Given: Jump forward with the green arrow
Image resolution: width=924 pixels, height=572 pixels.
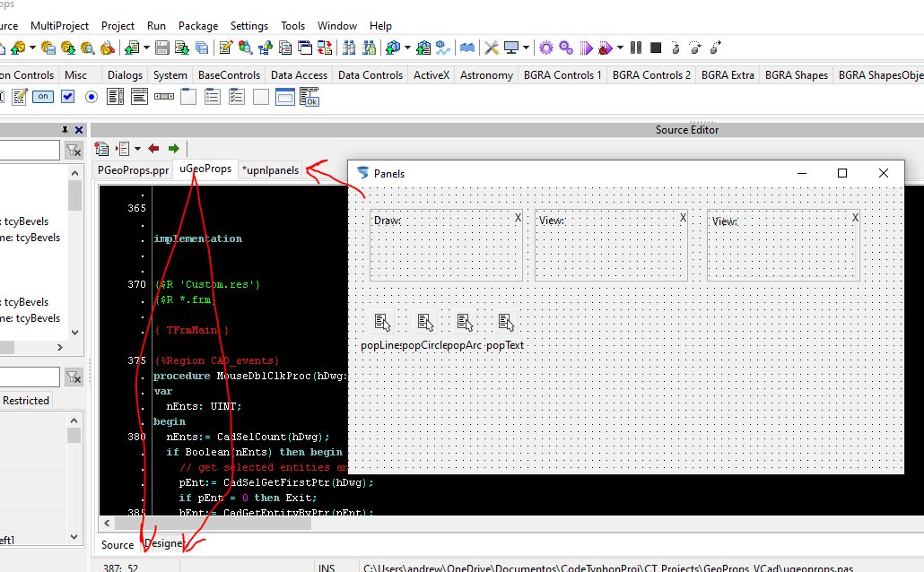Looking at the screenshot, I should pyautogui.click(x=173, y=149).
